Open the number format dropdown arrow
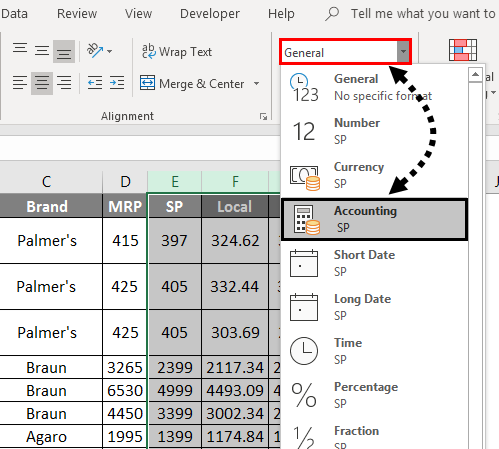The height and width of the screenshot is (449, 499). click(403, 52)
